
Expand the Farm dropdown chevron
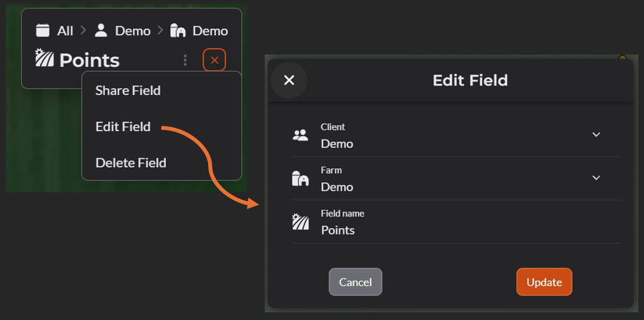coord(596,177)
